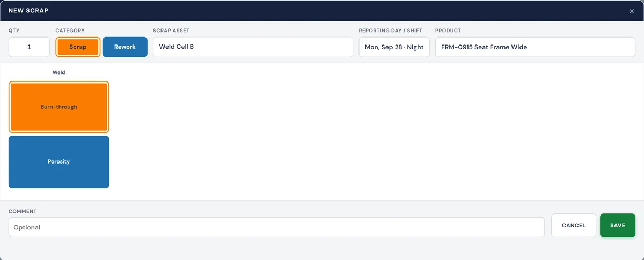Open the Product field FRM-0915 Seat Frame Wide

pyautogui.click(x=535, y=47)
